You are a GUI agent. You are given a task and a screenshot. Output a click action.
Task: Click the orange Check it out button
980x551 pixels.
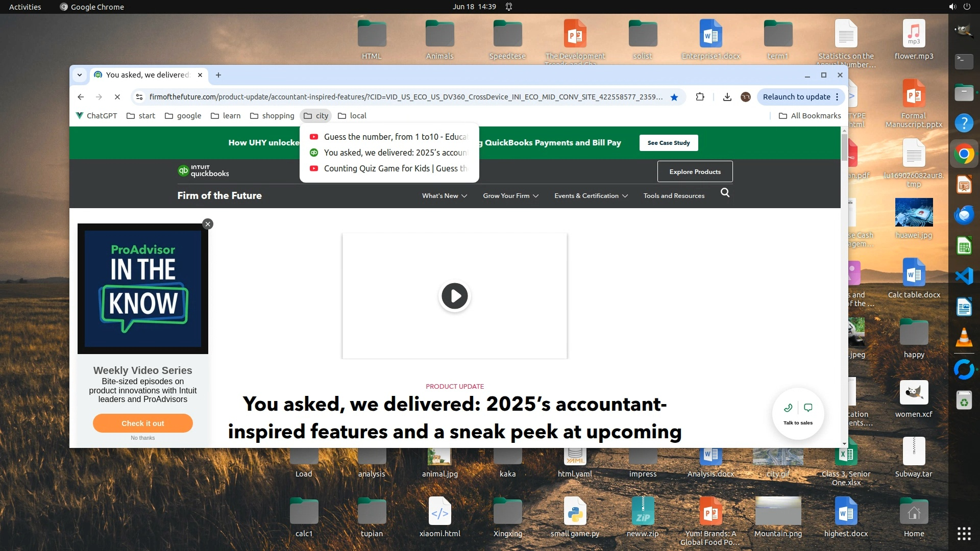point(143,423)
